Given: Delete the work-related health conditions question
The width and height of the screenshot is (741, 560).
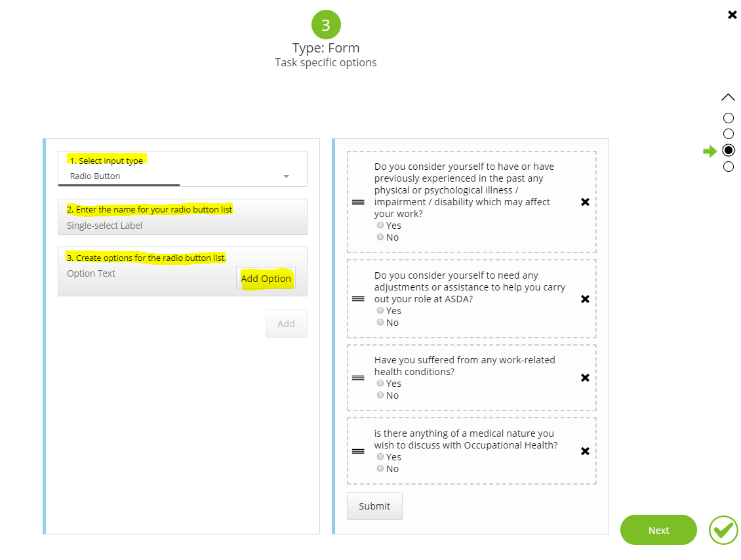Looking at the screenshot, I should (585, 378).
